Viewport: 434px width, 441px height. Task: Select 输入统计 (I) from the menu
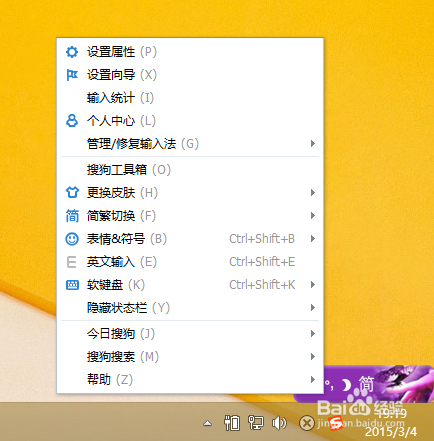coord(190,98)
